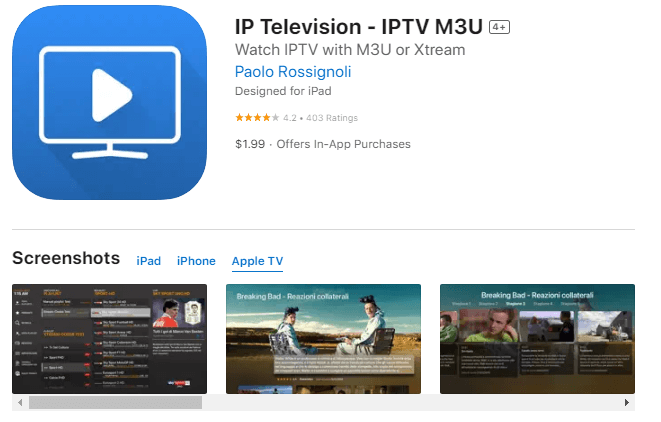This screenshot has width=661, height=422.
Task: Click the horizontal scrollbar thumb under the screenshots
Action: tap(115, 402)
